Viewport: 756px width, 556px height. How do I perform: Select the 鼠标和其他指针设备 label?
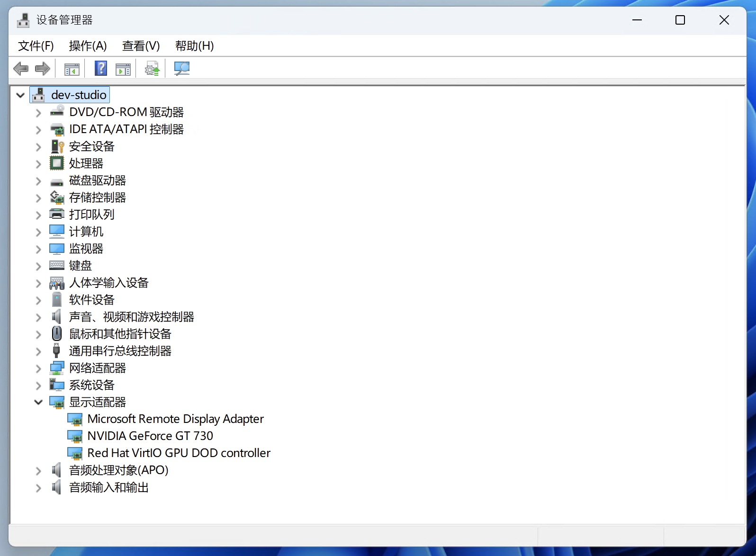coord(120,334)
